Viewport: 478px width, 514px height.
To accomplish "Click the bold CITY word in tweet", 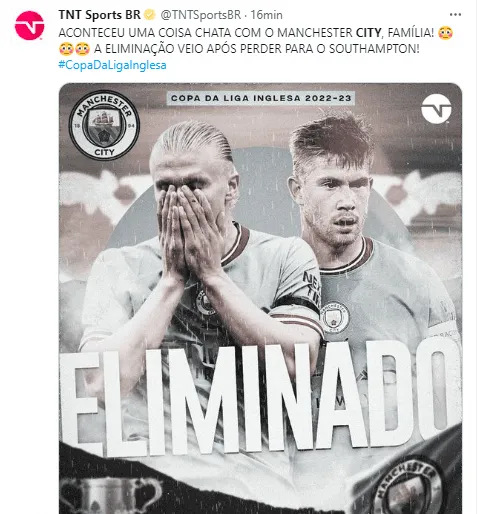I will point(369,33).
